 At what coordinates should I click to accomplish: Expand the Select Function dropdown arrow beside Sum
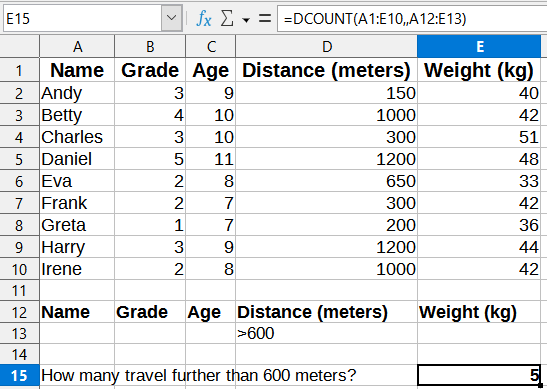coord(246,20)
